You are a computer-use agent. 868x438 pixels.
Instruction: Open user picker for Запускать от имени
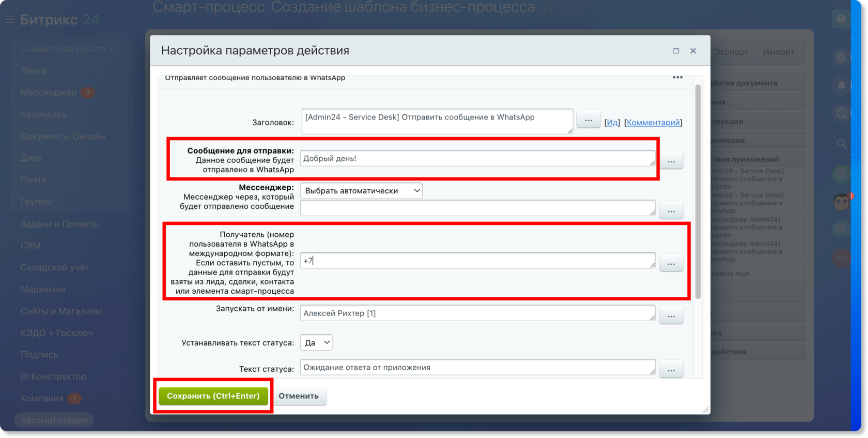(x=671, y=315)
